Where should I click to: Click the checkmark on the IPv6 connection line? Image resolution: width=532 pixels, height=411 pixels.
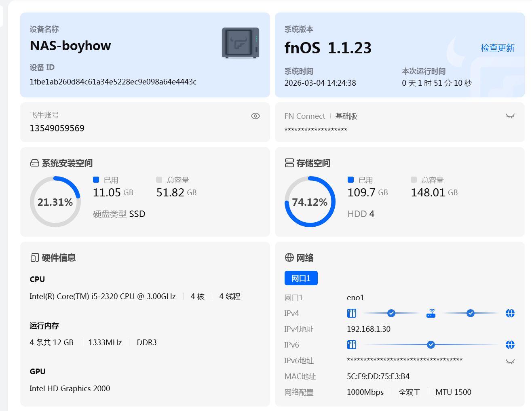pyautogui.click(x=431, y=345)
